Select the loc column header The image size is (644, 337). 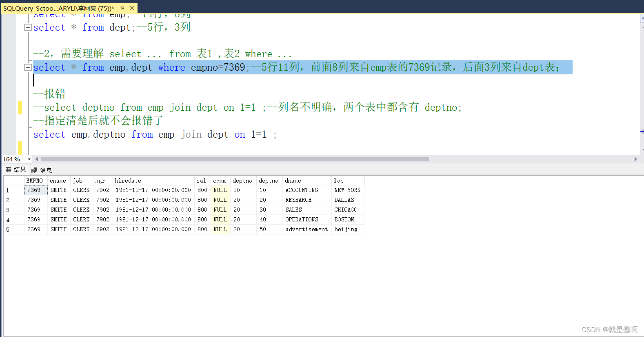[347, 181]
